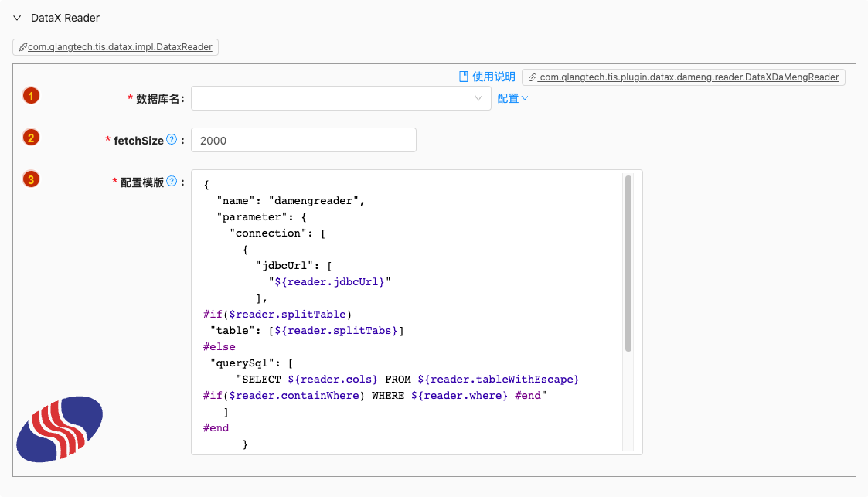
Task: Open the DataXDaMengReader plugin class tag
Action: (x=689, y=77)
